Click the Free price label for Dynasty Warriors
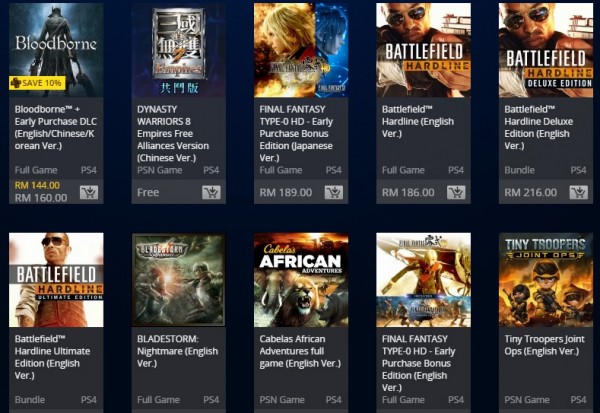The image size is (600, 413). [x=147, y=192]
